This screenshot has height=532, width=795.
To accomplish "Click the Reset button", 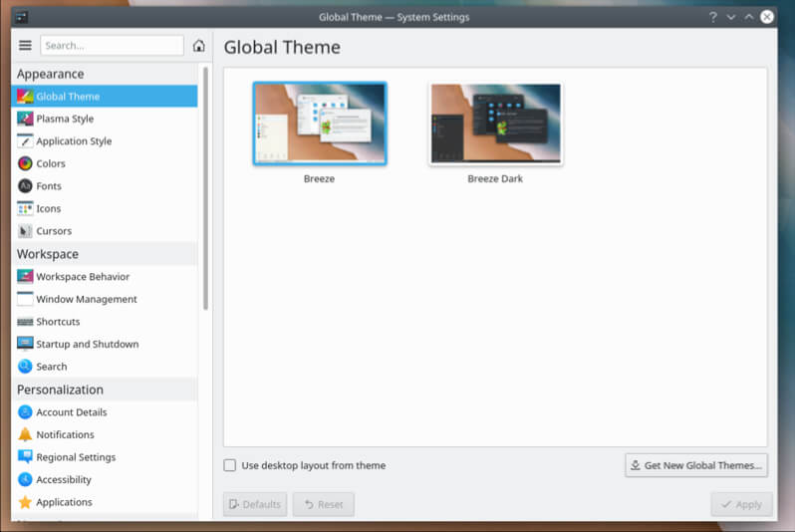I will pyautogui.click(x=324, y=504).
